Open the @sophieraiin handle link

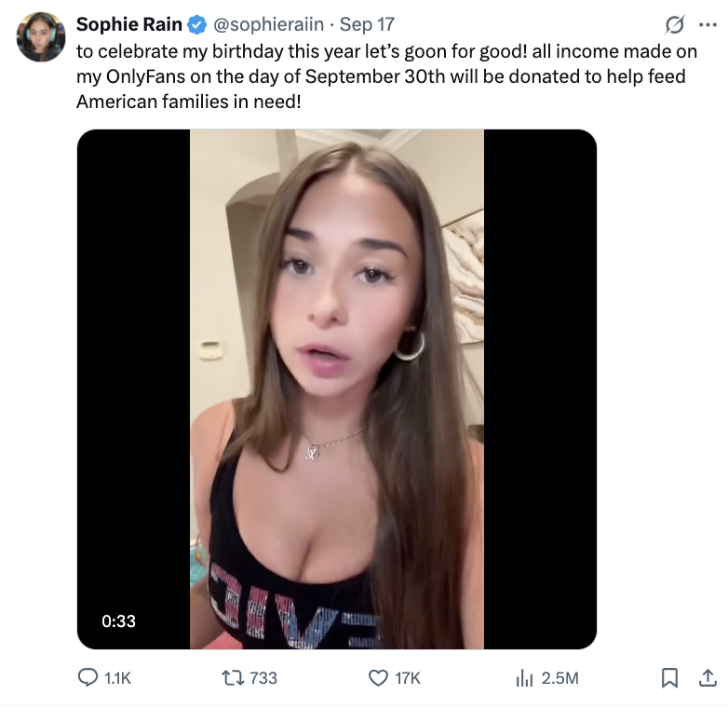point(269,24)
